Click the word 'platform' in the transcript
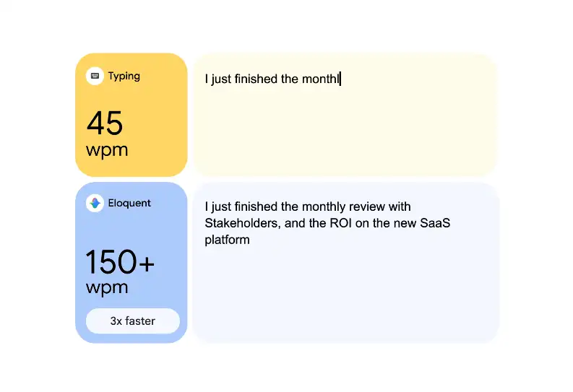Image resolution: width=573 pixels, height=392 pixels. [x=227, y=240]
